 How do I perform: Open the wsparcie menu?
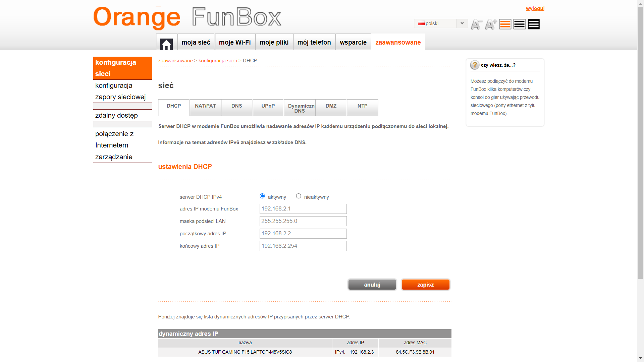pos(353,42)
